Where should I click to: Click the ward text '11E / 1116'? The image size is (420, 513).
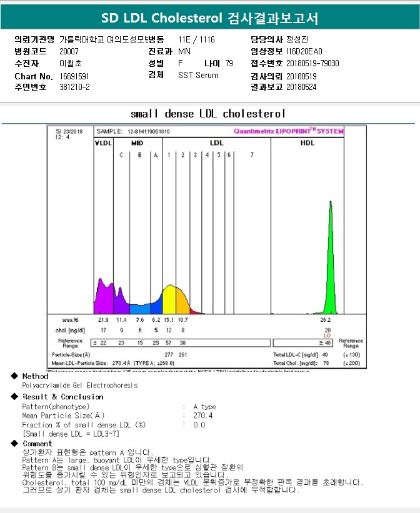[x=196, y=39]
